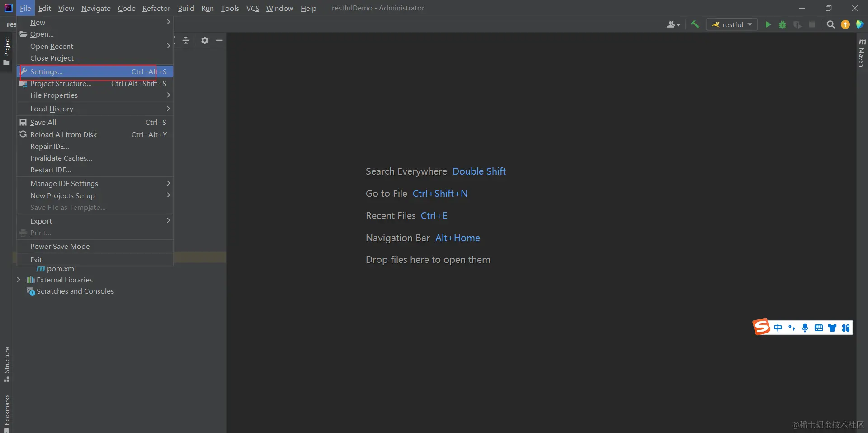Viewport: 868px width, 433px height.
Task: Toggle Power Save Mode
Action: [95, 246]
